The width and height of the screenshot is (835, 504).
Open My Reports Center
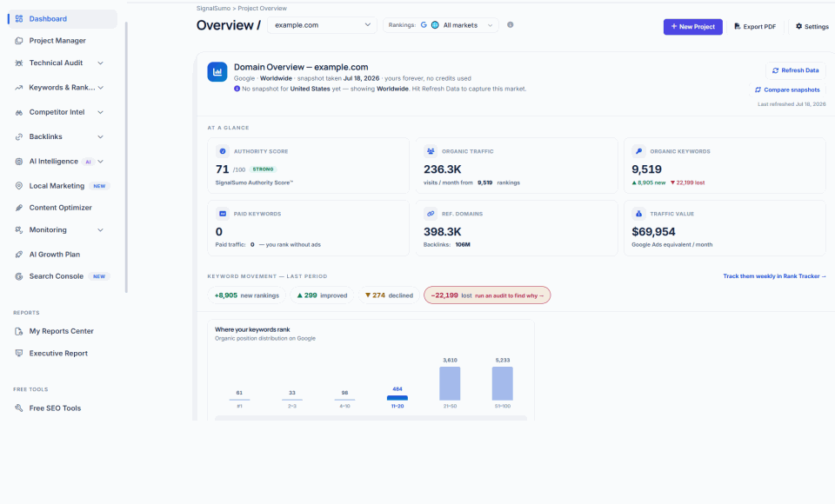(x=63, y=331)
